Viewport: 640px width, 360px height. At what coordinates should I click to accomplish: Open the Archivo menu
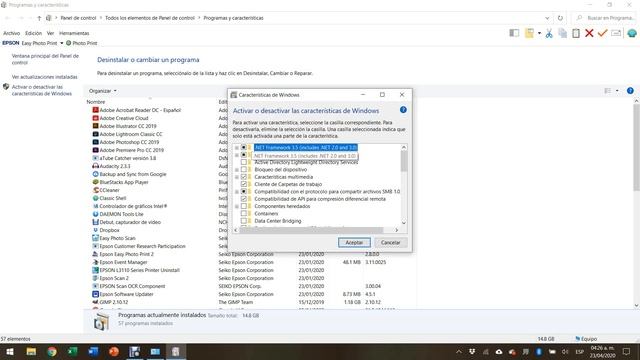coord(11,33)
